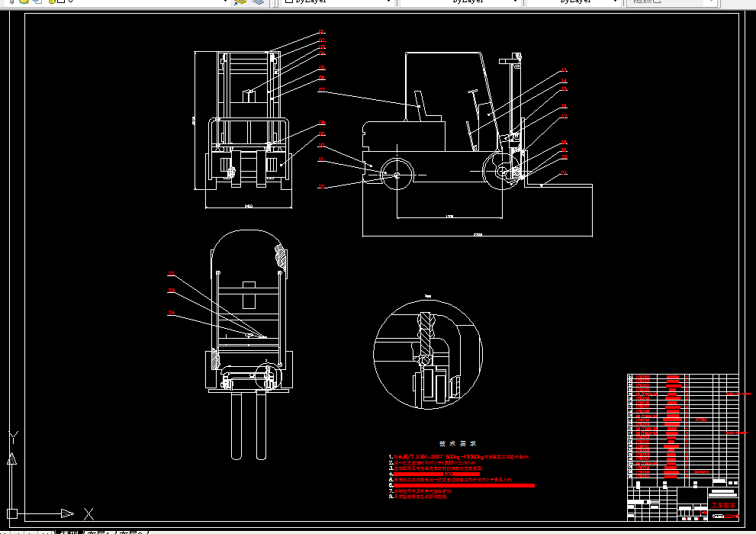Viewport: 756px width, 534px height.
Task: Select part callout number 07
Action: tap(322, 90)
